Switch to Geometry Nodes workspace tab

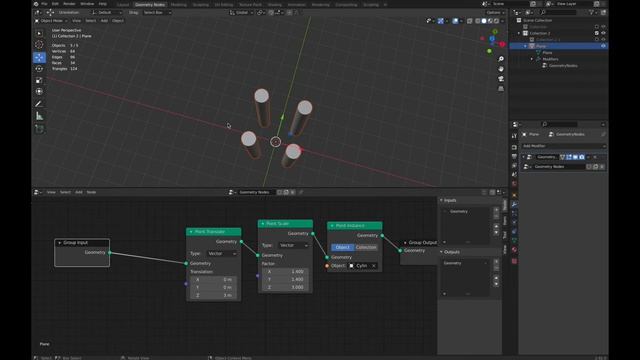pos(150,4)
